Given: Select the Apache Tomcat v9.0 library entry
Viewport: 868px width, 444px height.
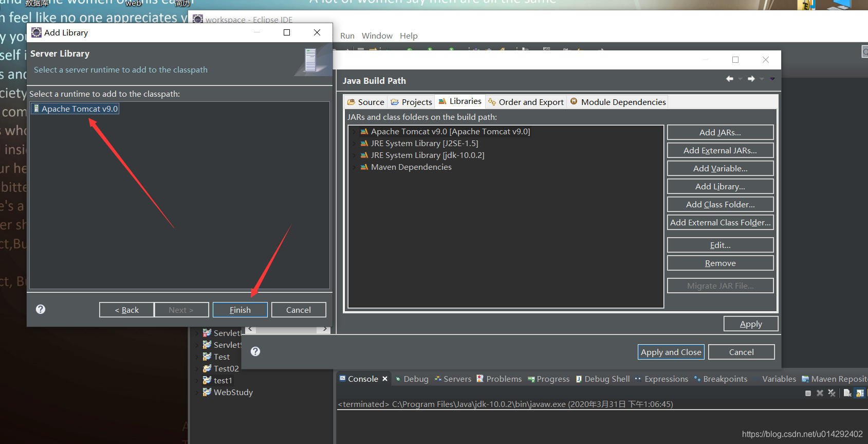Looking at the screenshot, I should [450, 132].
